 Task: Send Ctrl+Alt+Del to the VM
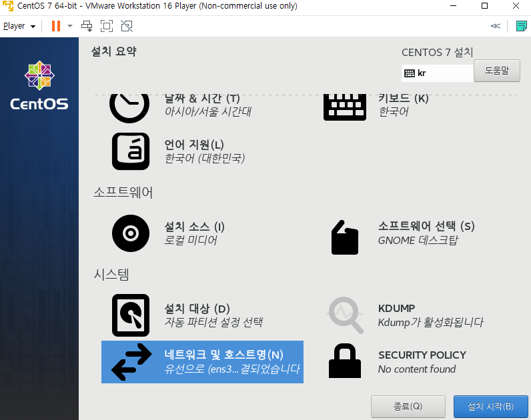tap(87, 26)
